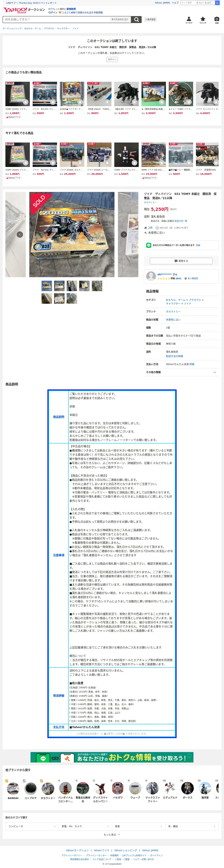224x868 pixels.
Task: Open the マイオク person icon
Action: point(189,20)
